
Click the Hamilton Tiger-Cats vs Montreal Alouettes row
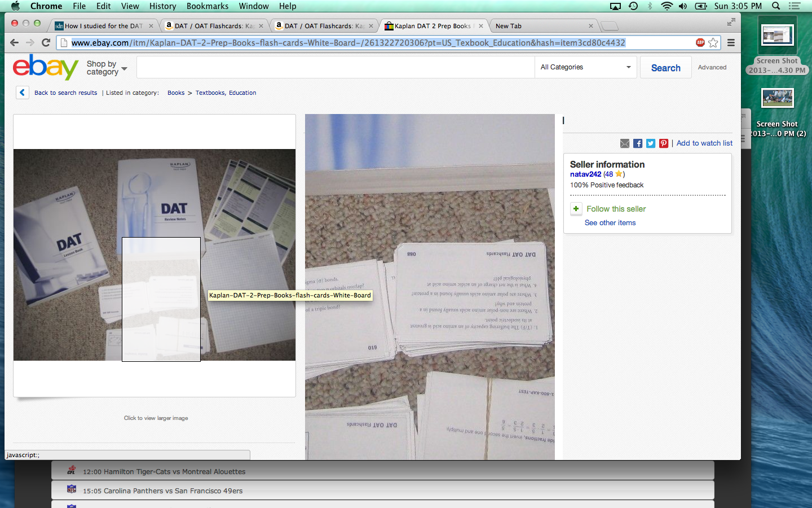(383, 471)
